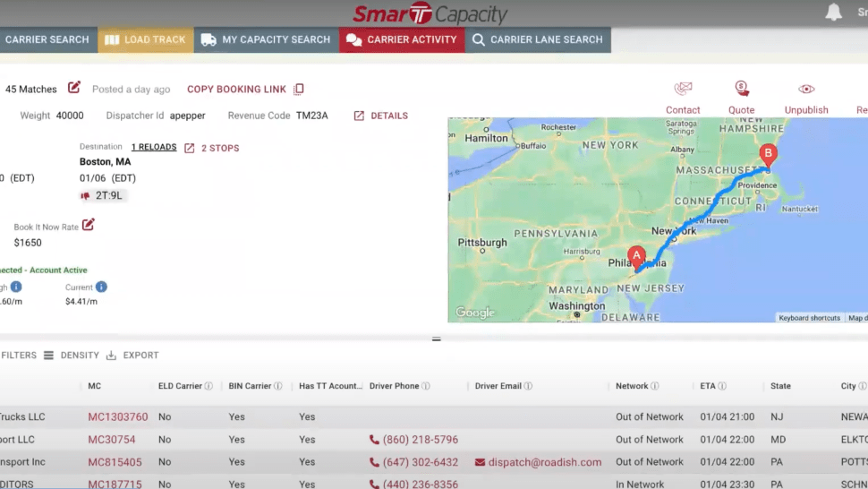Click the In Network cell
The height and width of the screenshot is (489, 868).
tap(640, 484)
